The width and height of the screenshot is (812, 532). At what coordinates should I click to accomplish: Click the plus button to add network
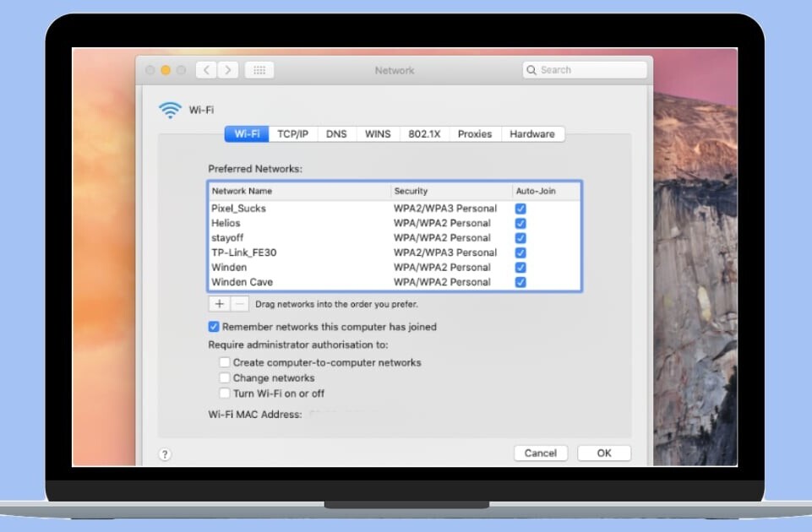pyautogui.click(x=219, y=303)
